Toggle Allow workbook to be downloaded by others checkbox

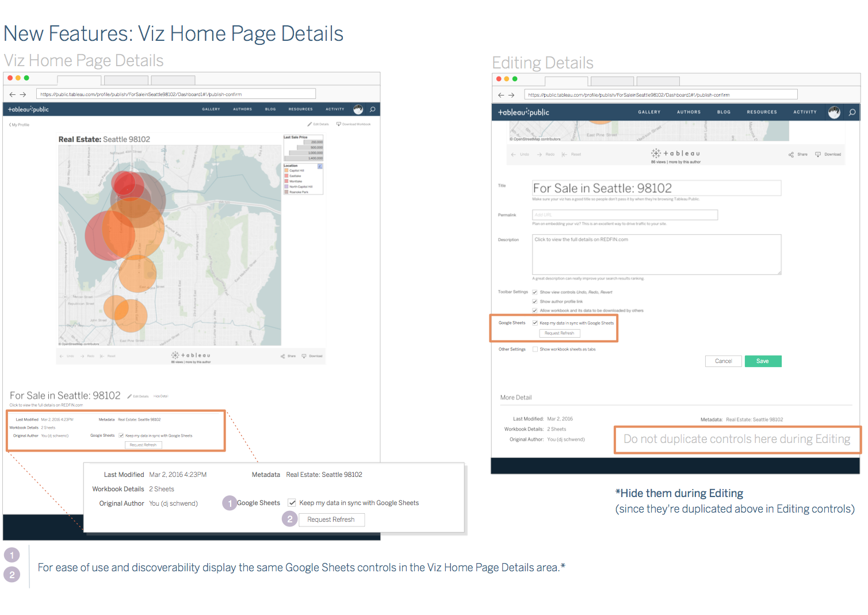(535, 311)
